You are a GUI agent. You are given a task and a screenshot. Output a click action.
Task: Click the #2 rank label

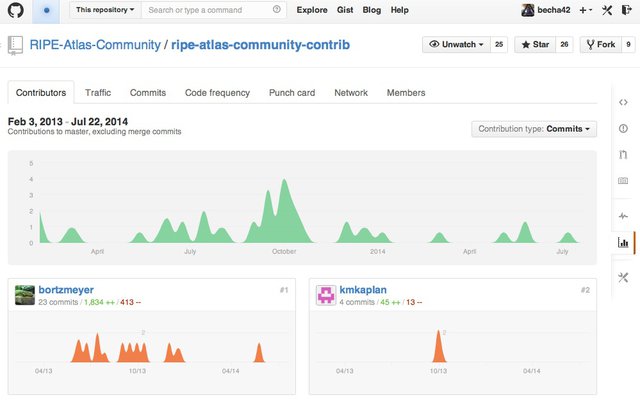585,290
